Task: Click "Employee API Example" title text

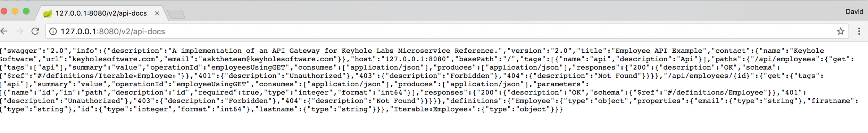Action: click(659, 51)
